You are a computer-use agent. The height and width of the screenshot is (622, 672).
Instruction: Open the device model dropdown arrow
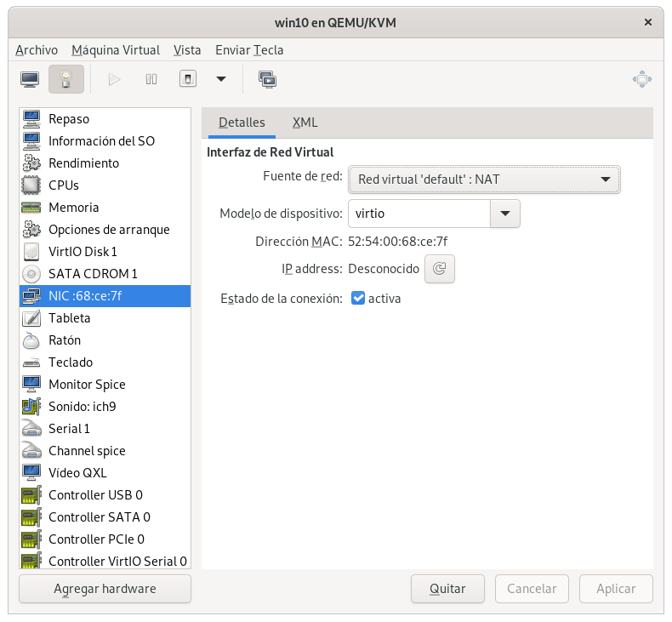tap(505, 214)
